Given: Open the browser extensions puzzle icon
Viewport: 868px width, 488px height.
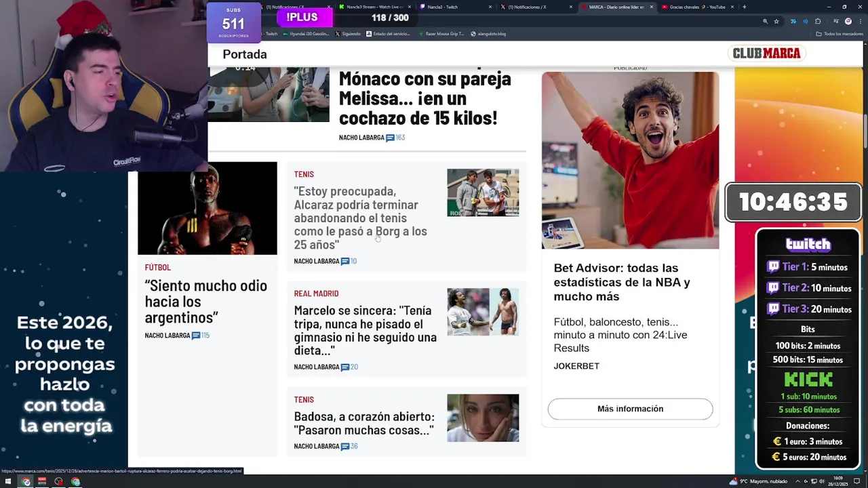Looking at the screenshot, I should (x=818, y=21).
